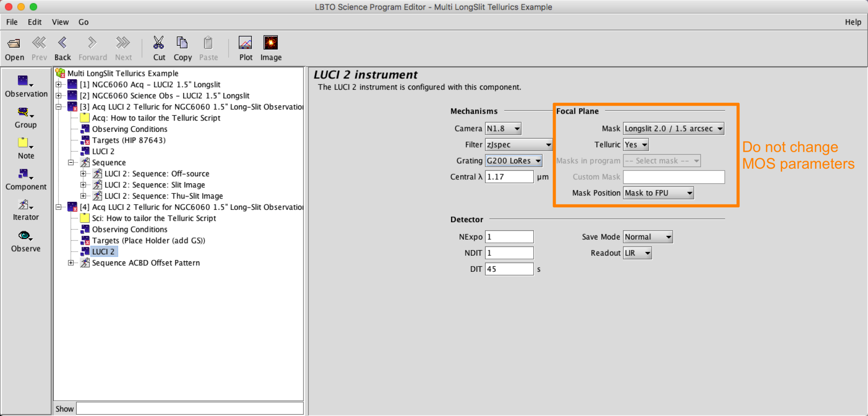Open the View menu

60,22
